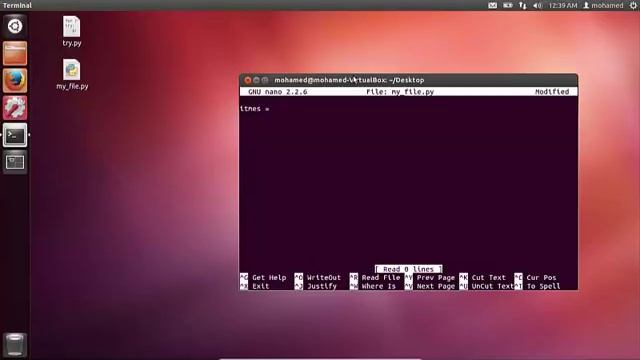Click the 'Next Page' shortcut label

(x=436, y=286)
